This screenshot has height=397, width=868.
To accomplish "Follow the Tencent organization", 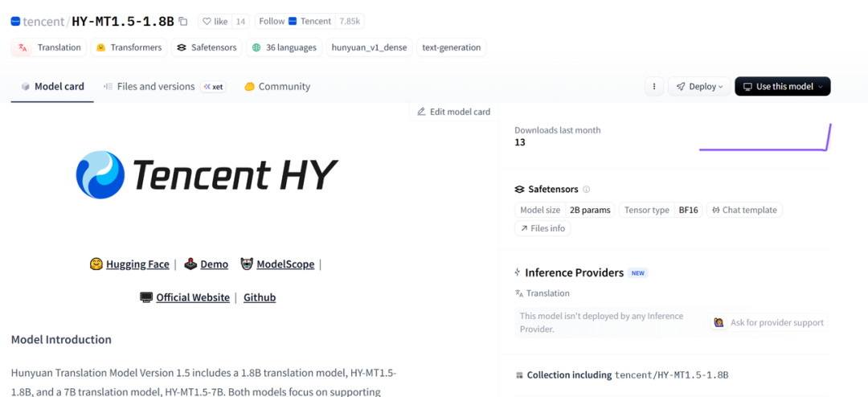I will click(x=294, y=22).
